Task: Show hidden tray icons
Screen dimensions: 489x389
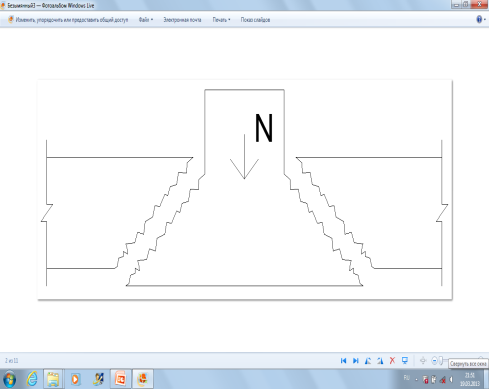Action: 416,380
